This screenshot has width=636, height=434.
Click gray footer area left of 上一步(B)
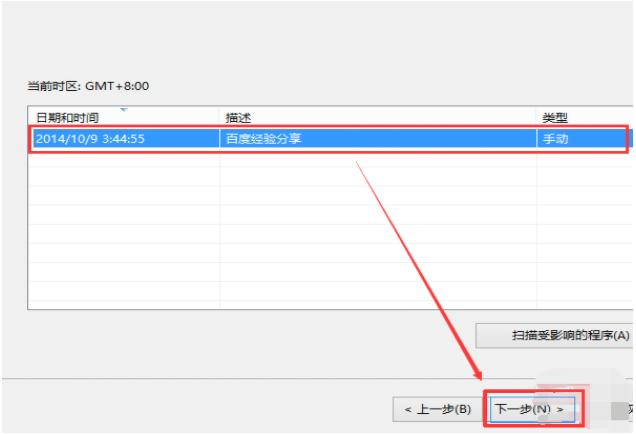point(200,409)
